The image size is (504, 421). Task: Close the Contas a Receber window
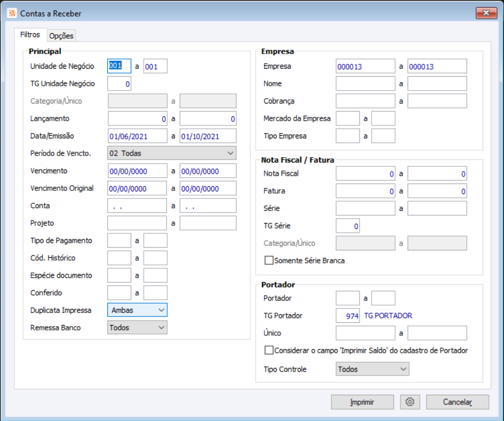coord(486,13)
